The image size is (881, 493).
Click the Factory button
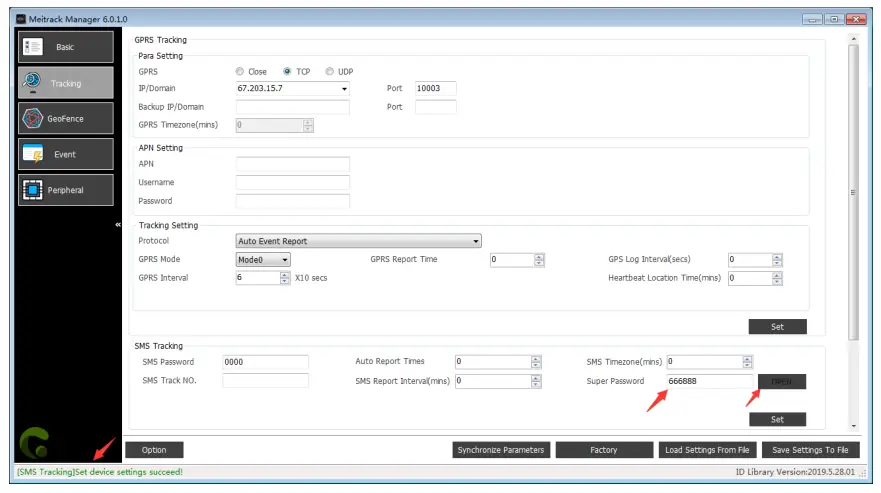[604, 450]
